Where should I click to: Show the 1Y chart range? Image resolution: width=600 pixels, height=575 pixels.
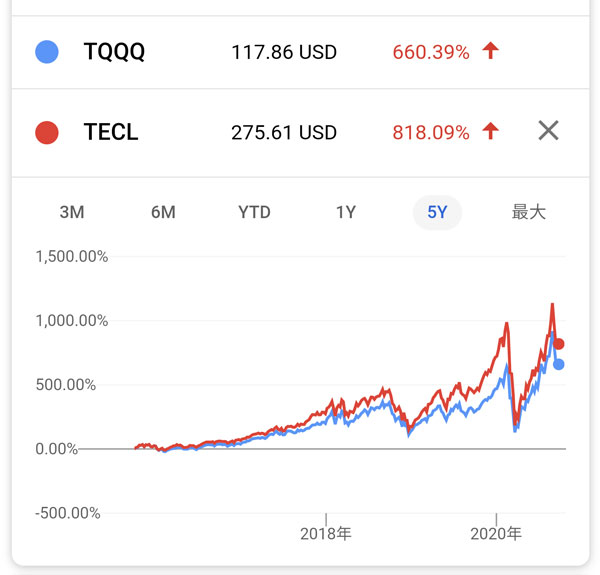pos(346,212)
